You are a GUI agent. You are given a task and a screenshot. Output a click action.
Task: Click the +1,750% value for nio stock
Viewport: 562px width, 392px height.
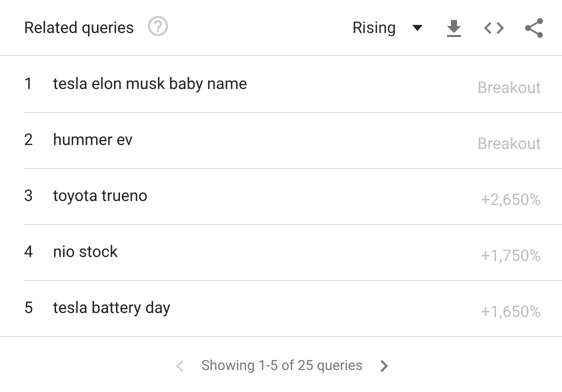pyautogui.click(x=510, y=255)
